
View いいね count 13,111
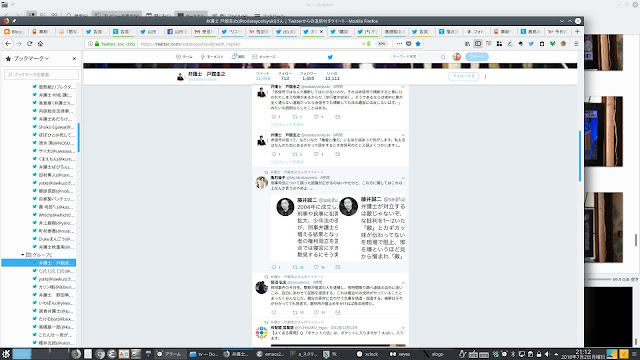pos(332,76)
